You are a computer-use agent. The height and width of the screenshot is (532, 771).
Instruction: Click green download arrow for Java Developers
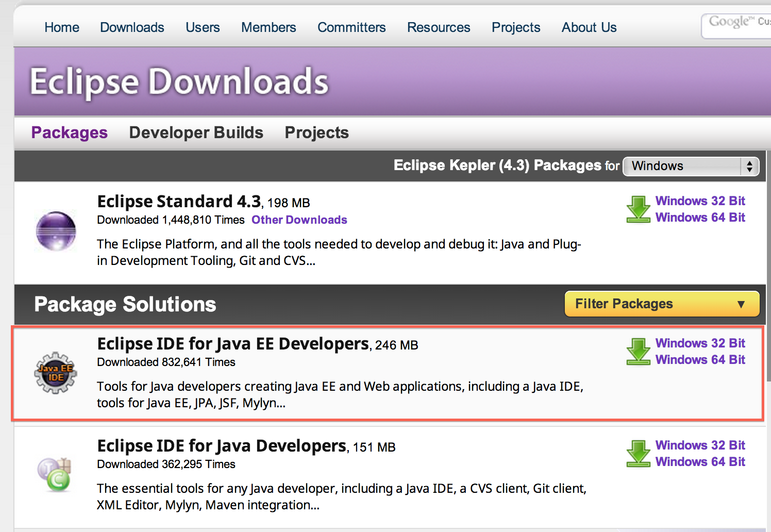coord(639,454)
